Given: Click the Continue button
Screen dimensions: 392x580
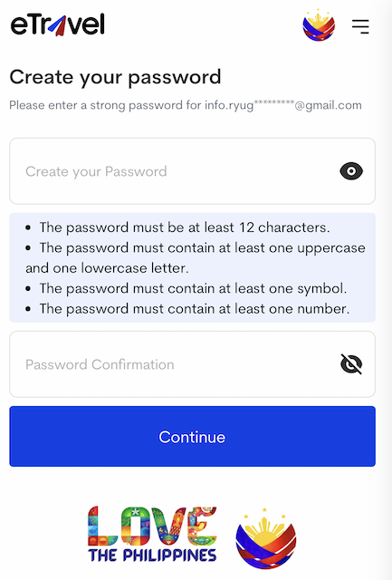Looking at the screenshot, I should [192, 437].
